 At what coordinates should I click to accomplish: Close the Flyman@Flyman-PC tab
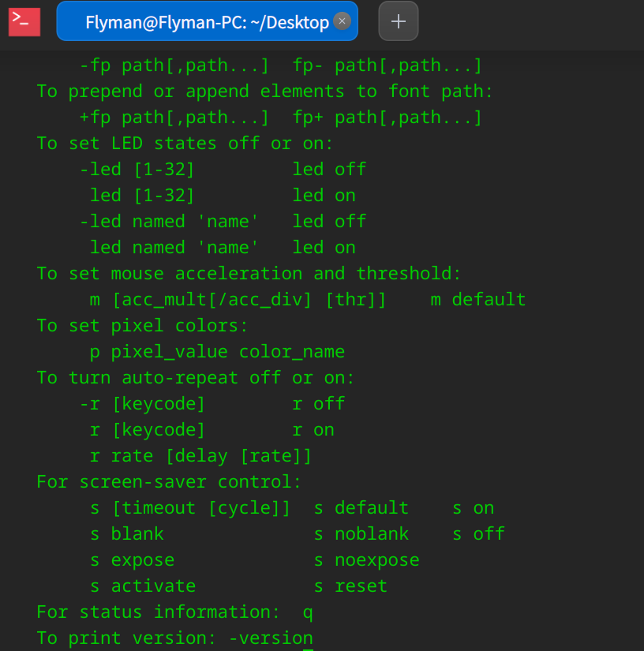[342, 21]
